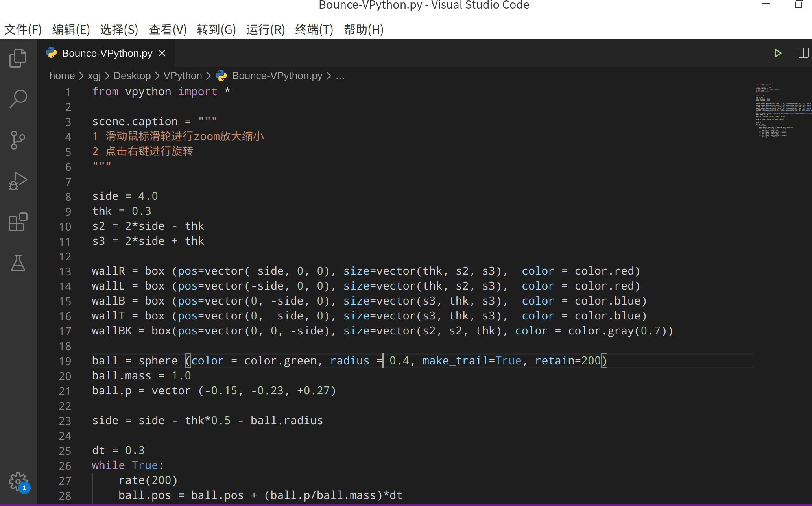The image size is (812, 506).
Task: Expand the VPython folder in the breadcrumbs
Action: (182, 76)
